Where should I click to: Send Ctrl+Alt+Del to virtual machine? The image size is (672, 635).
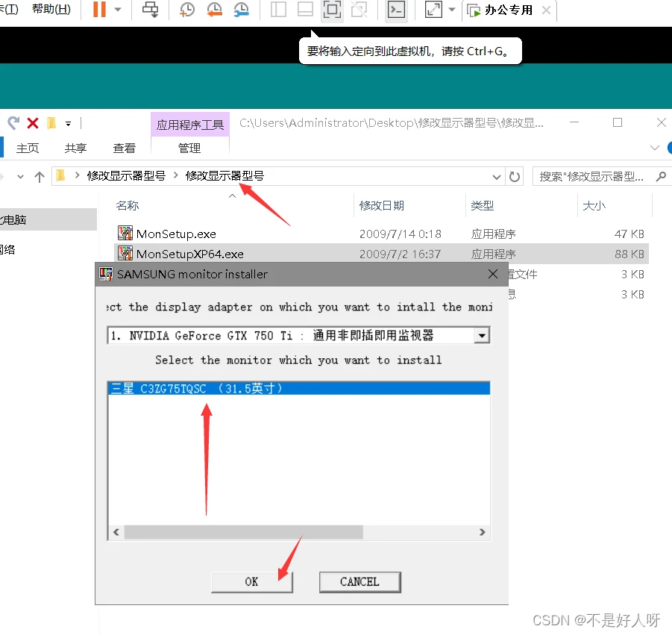click(150, 9)
